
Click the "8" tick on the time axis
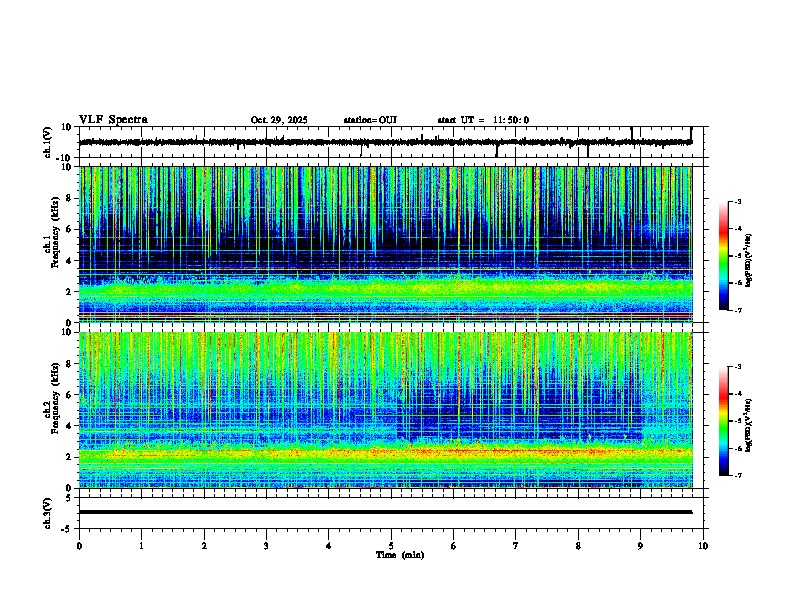578,546
